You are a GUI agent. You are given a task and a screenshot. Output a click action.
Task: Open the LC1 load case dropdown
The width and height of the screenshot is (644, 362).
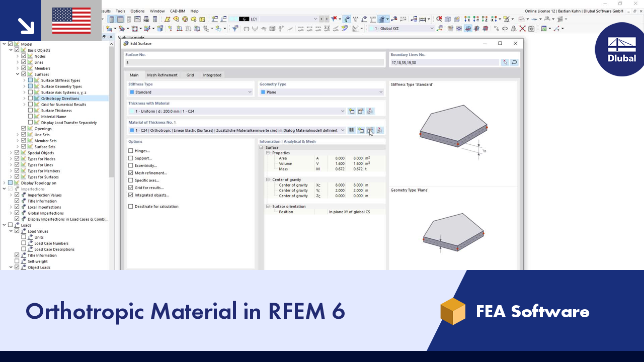tap(315, 19)
